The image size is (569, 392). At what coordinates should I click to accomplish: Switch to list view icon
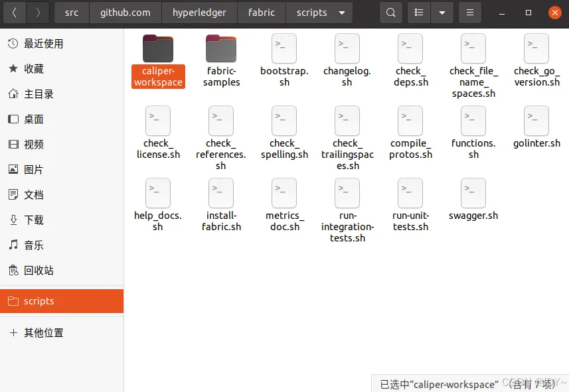pos(418,13)
